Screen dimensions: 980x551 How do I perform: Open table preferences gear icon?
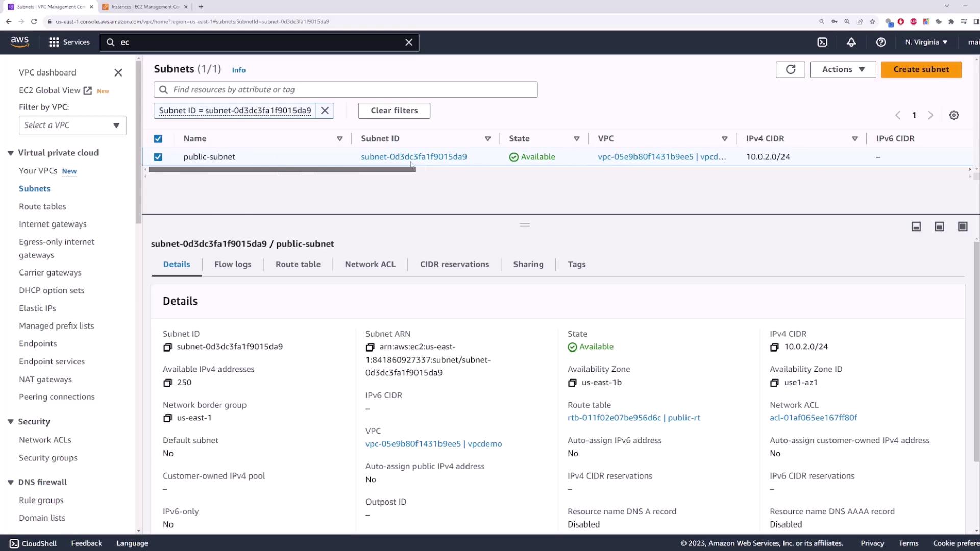tap(953, 115)
